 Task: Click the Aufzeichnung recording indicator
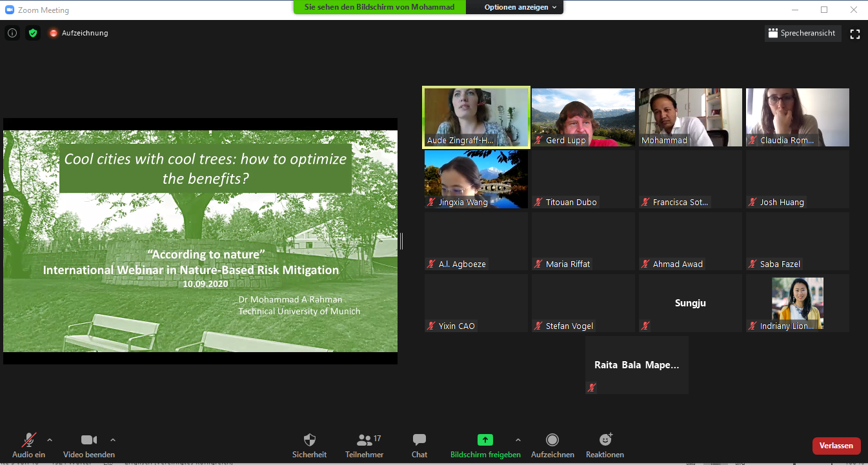click(x=79, y=33)
